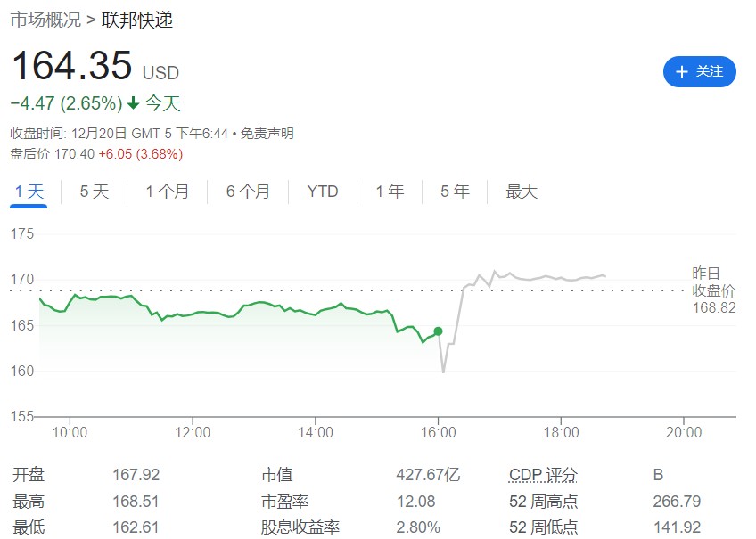Image resolution: width=756 pixels, height=539 pixels.
Task: Switch chart to YTD
Action: (322, 192)
